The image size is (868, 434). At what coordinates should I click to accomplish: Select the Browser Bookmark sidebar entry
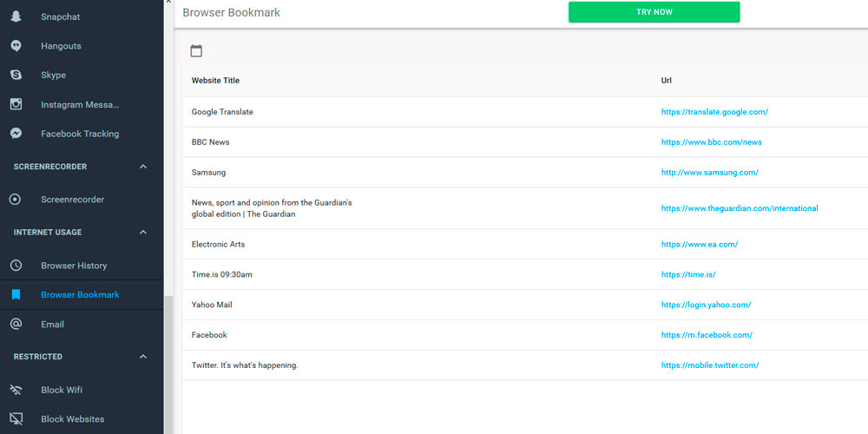click(x=82, y=294)
